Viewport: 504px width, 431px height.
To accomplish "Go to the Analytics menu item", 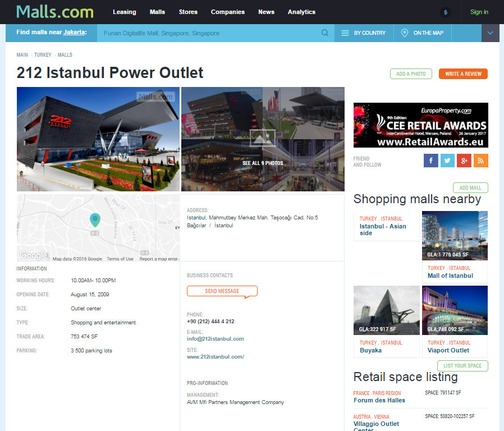I will [301, 12].
